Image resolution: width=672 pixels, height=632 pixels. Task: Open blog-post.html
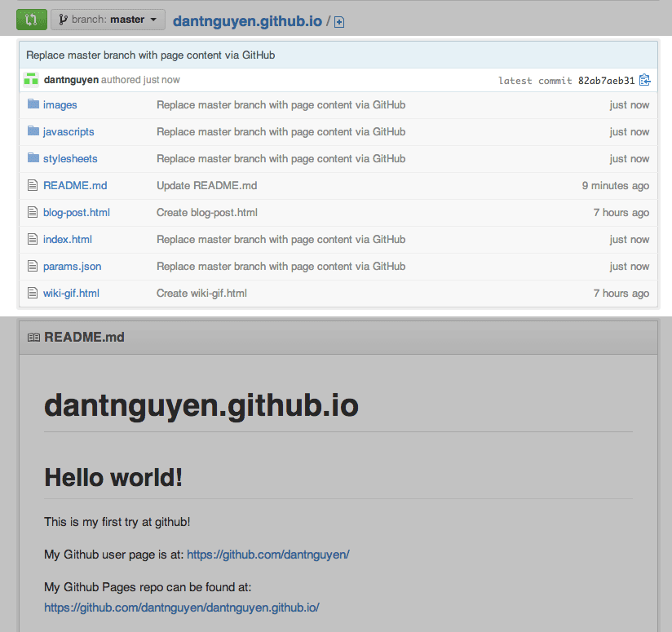pyautogui.click(x=77, y=212)
